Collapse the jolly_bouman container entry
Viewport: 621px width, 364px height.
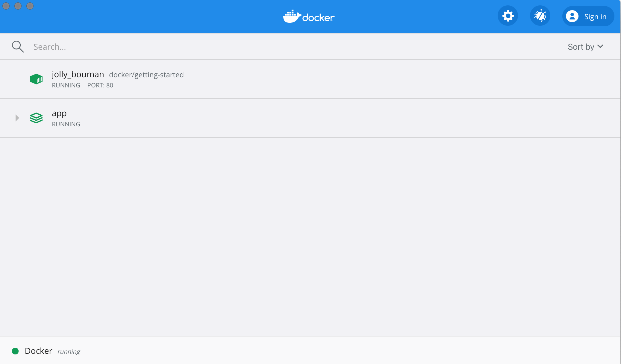(17, 79)
